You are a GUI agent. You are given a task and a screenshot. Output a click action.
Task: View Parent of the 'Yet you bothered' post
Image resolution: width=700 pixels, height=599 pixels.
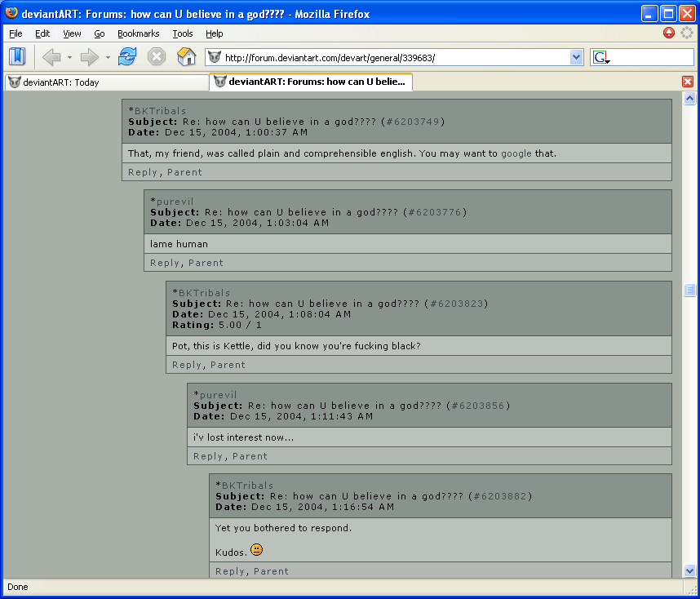272,571
